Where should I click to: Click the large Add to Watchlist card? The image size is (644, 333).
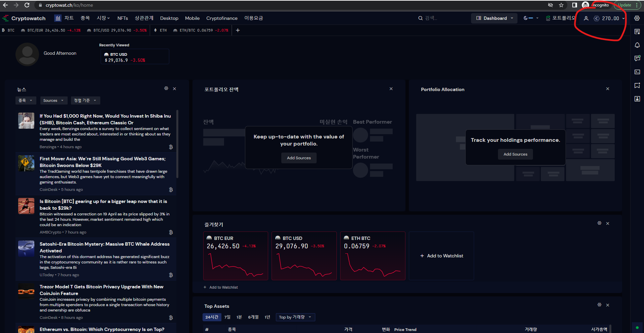(x=441, y=256)
